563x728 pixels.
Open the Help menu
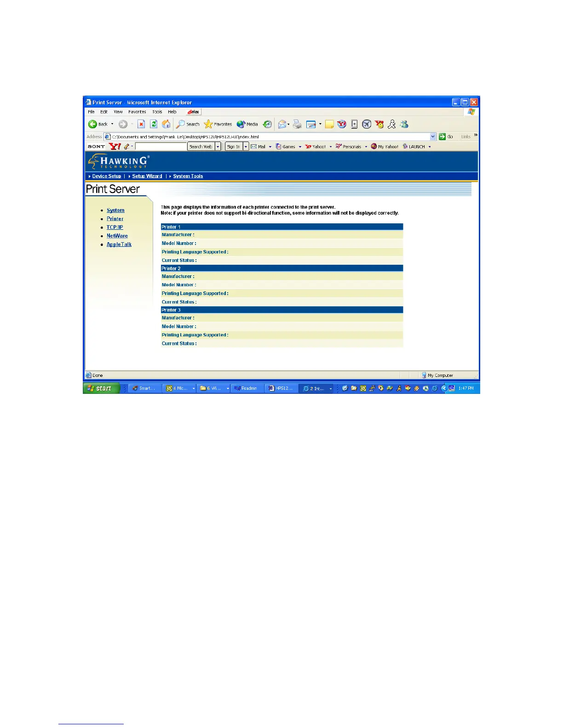click(172, 112)
